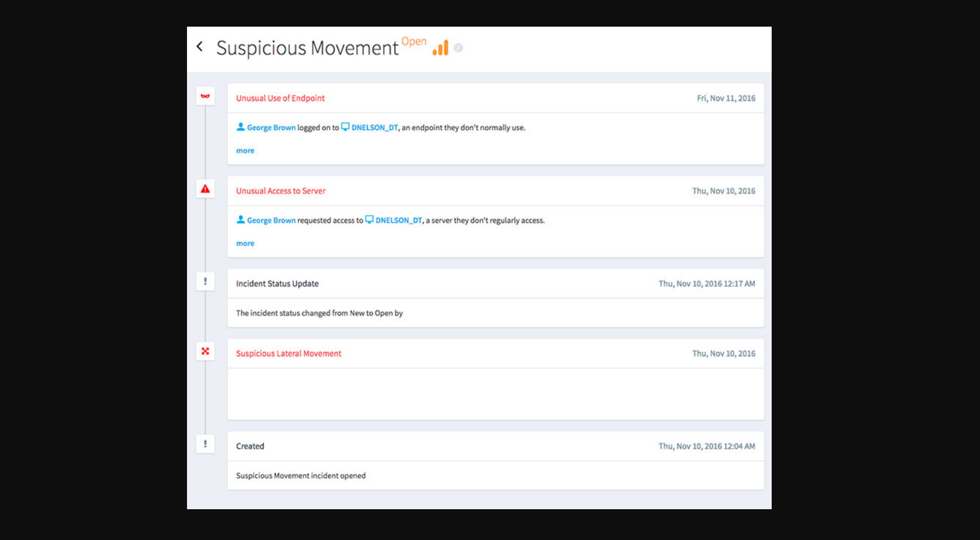Click exclamation marker beside the Created event
980x540 pixels.
[x=205, y=443]
